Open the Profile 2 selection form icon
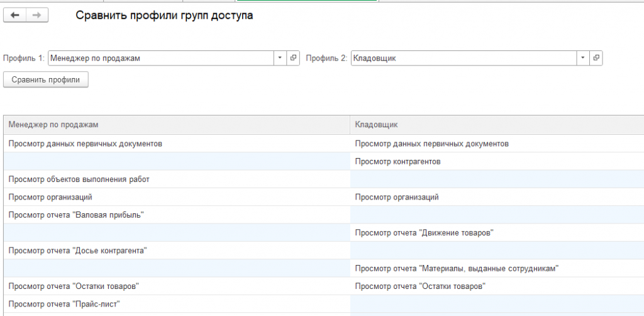Screen dimensions: 644x316 point(596,58)
